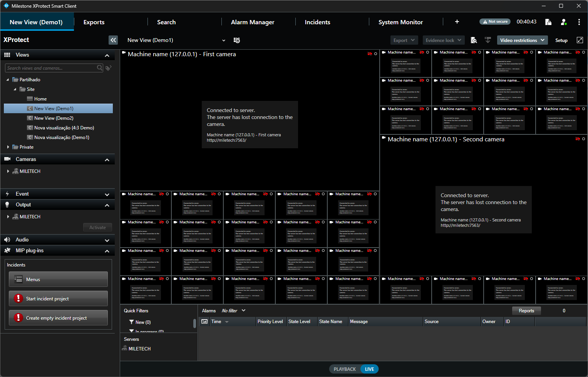Select New View (Demo2) in the tree

(x=54, y=118)
